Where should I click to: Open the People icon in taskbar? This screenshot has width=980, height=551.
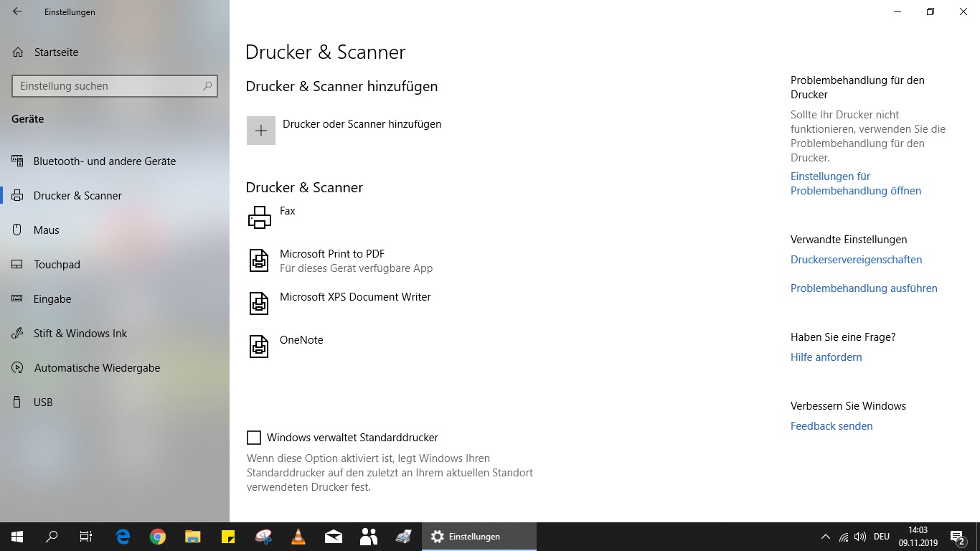[369, 537]
